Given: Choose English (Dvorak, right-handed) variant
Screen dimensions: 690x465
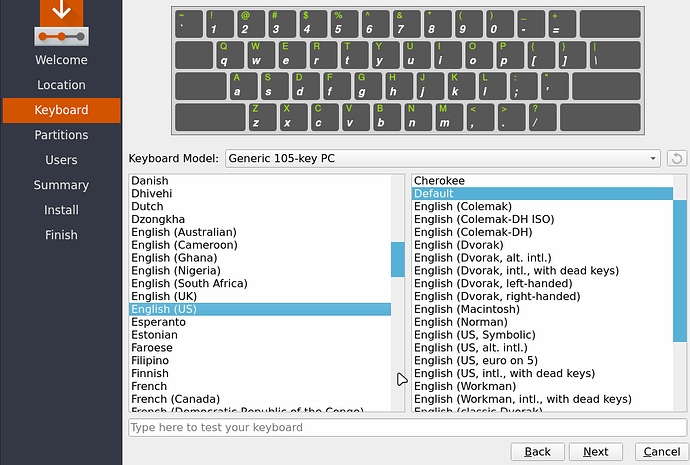Looking at the screenshot, I should tap(542, 296).
